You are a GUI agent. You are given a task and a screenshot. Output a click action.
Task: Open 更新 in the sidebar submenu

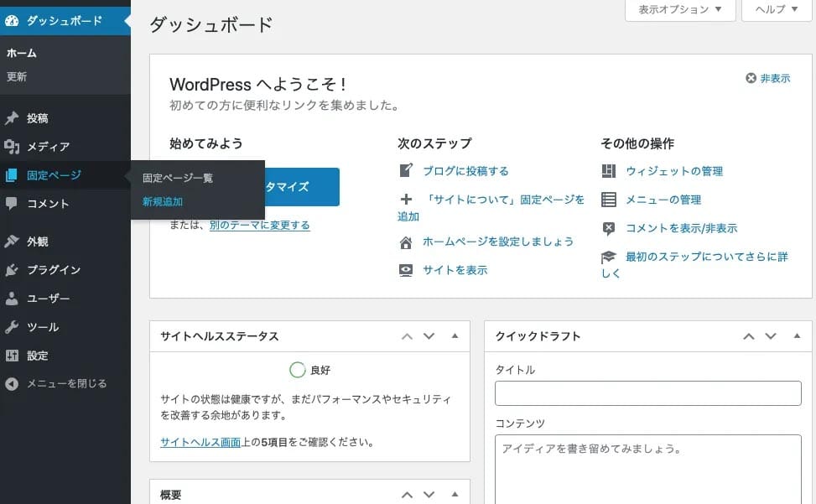tap(17, 76)
